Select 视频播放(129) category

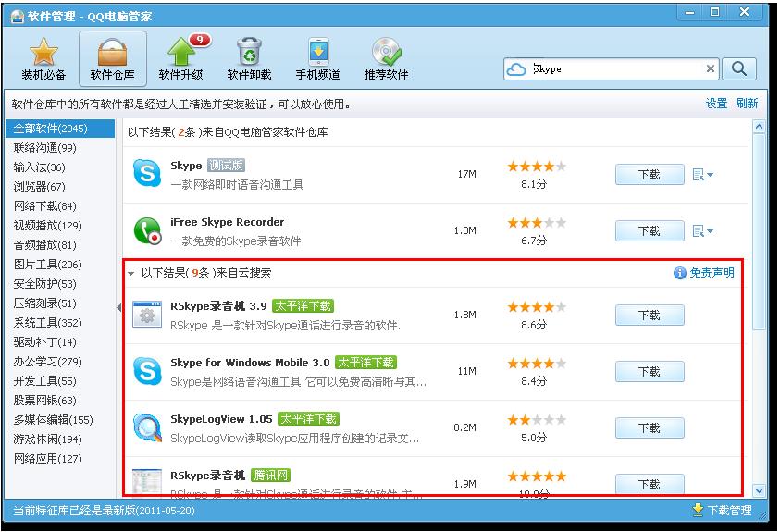pos(48,225)
